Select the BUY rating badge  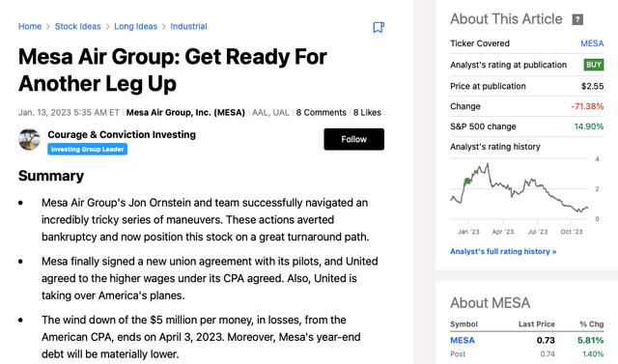coord(594,65)
